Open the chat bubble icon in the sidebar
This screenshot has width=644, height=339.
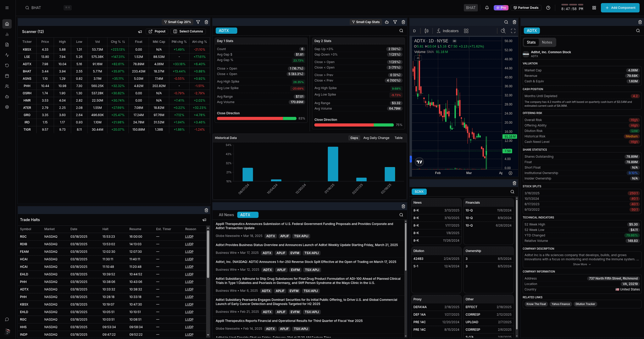(x=7, y=319)
